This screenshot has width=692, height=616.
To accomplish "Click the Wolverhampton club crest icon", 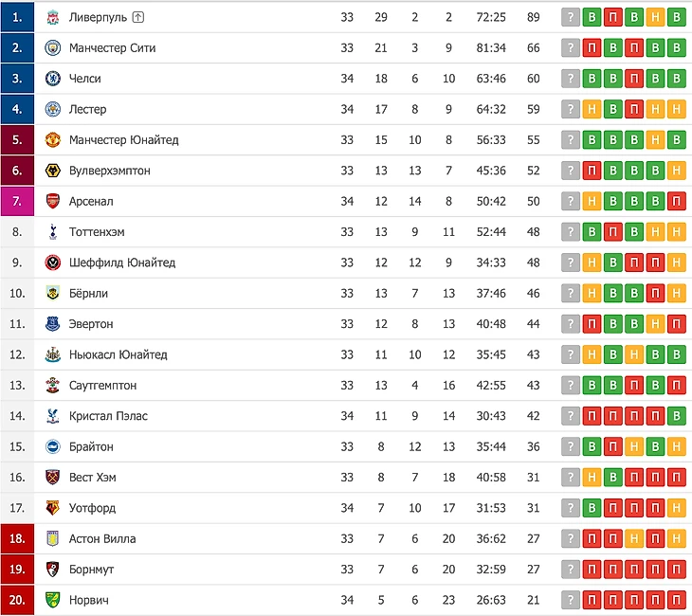I will [52, 171].
